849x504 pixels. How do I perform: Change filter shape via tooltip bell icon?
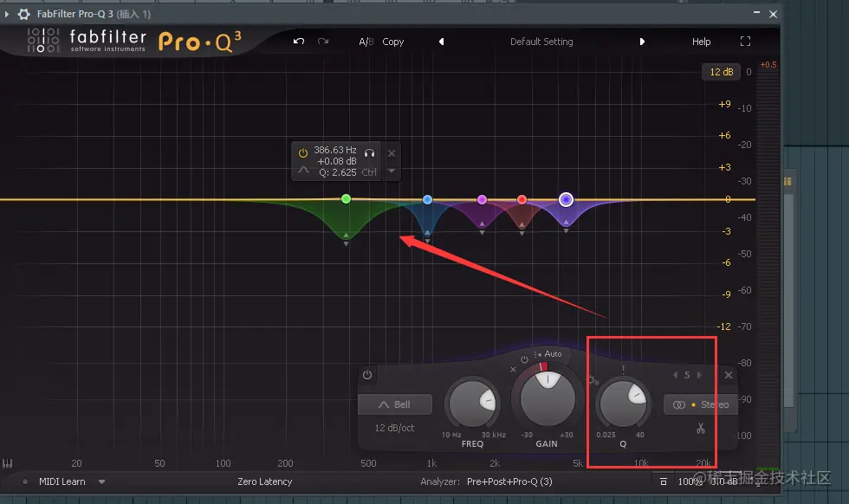pyautogui.click(x=303, y=171)
